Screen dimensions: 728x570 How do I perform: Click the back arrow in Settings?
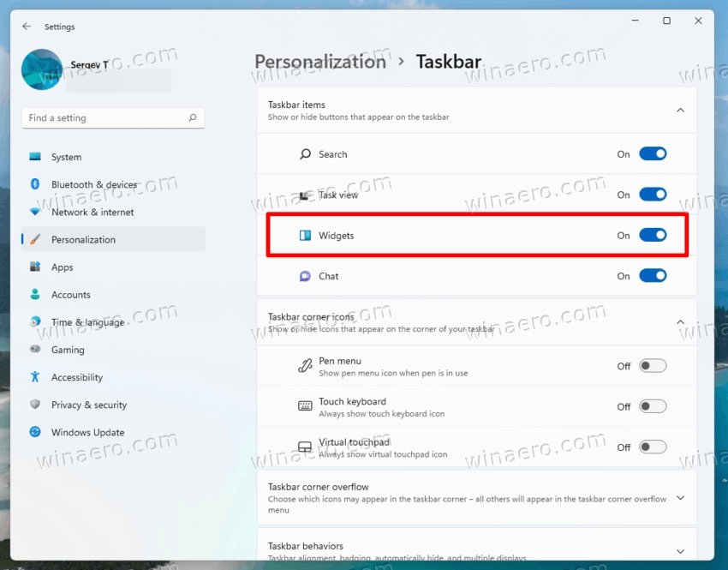[x=27, y=27]
